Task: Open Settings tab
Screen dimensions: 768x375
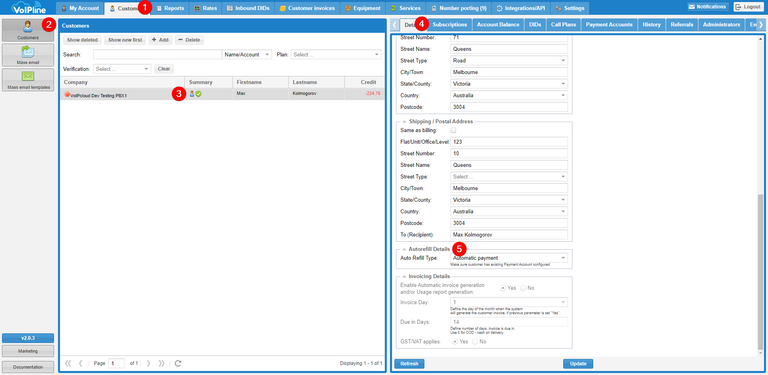Action: [570, 8]
